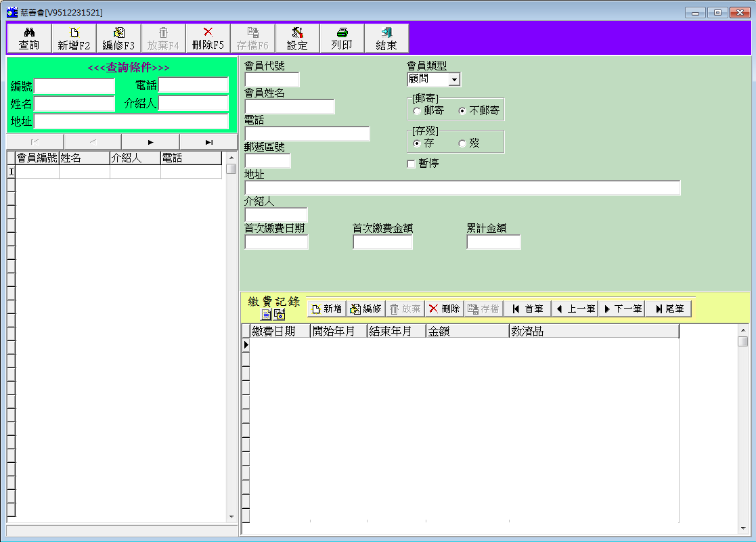Click 下一筆 in the payment records bar

(x=622, y=309)
